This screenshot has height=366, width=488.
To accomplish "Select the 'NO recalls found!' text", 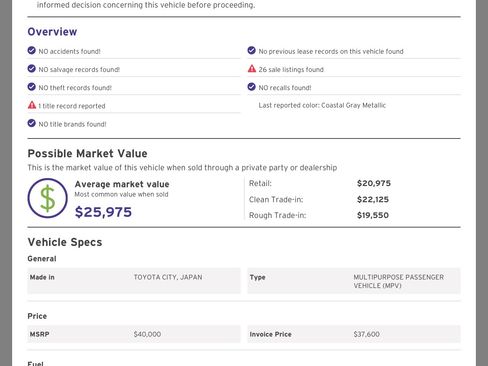I will [x=285, y=88].
